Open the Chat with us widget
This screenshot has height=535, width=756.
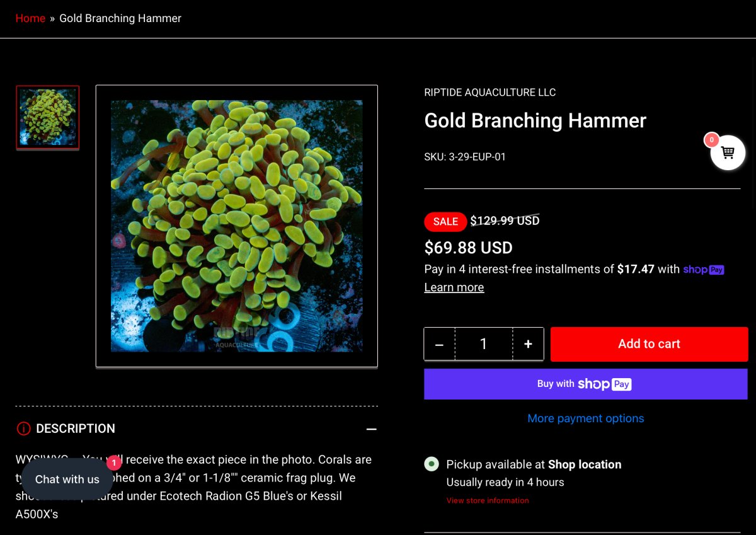(x=67, y=479)
